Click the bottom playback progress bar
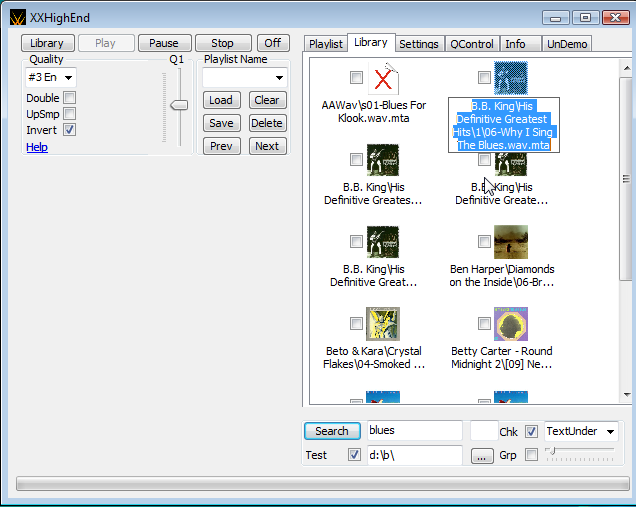Image resolution: width=636 pixels, height=507 pixels. pyautogui.click(x=322, y=484)
